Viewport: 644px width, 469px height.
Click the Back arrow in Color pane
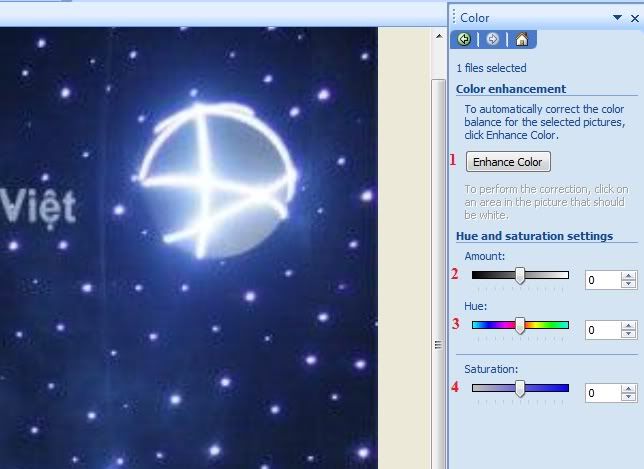coord(464,39)
